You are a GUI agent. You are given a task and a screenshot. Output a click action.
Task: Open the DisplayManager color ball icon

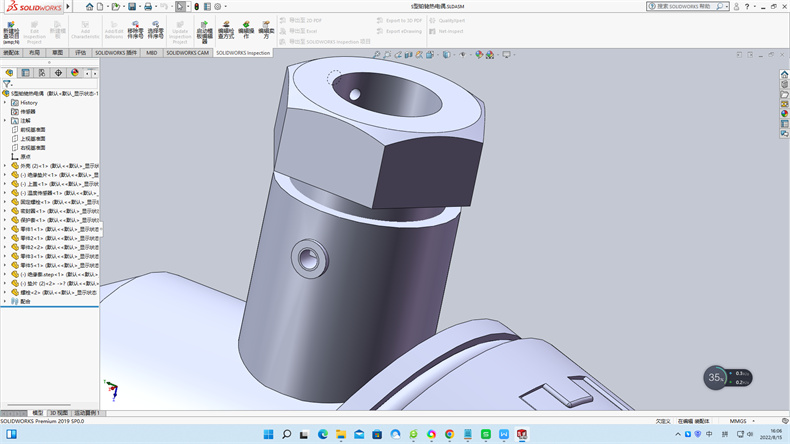click(74, 73)
